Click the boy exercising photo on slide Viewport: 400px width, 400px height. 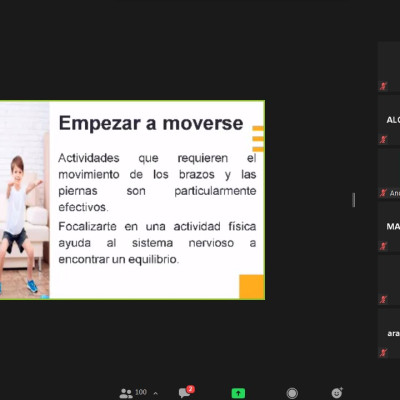25,200
